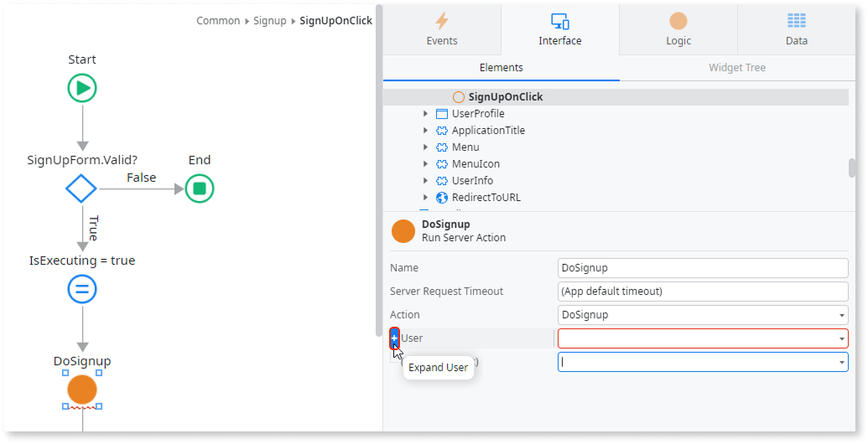The image size is (868, 444).
Task: Click the DoSignup canvas node label
Action: [x=82, y=362]
